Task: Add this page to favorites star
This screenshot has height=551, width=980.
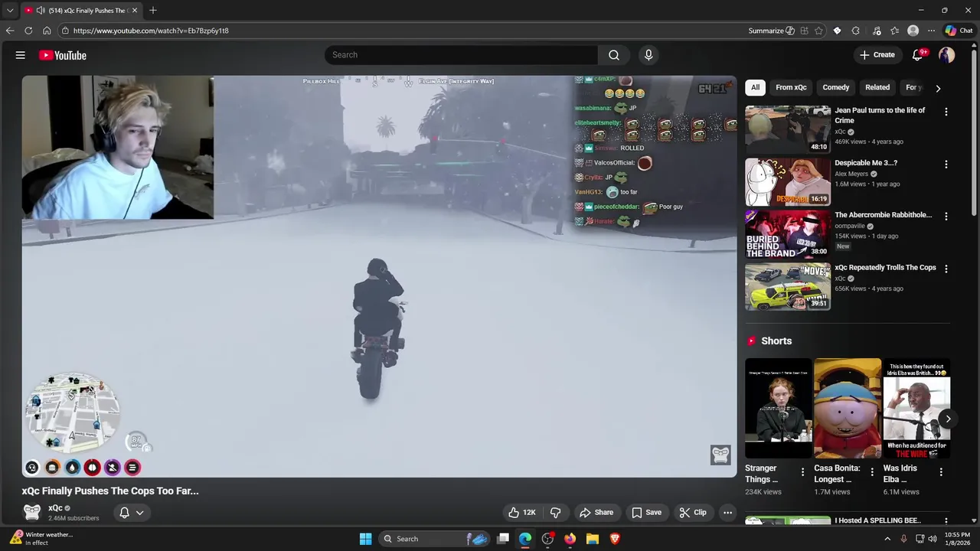Action: pyautogui.click(x=819, y=31)
